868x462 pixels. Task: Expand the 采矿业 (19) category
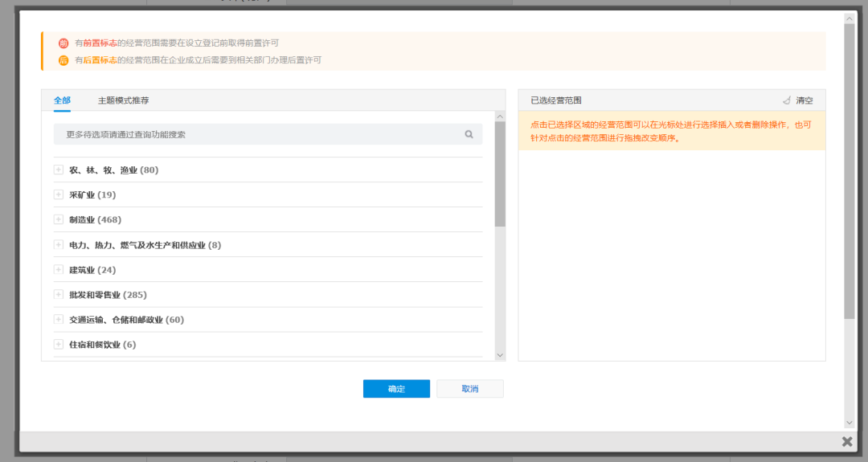[58, 194]
